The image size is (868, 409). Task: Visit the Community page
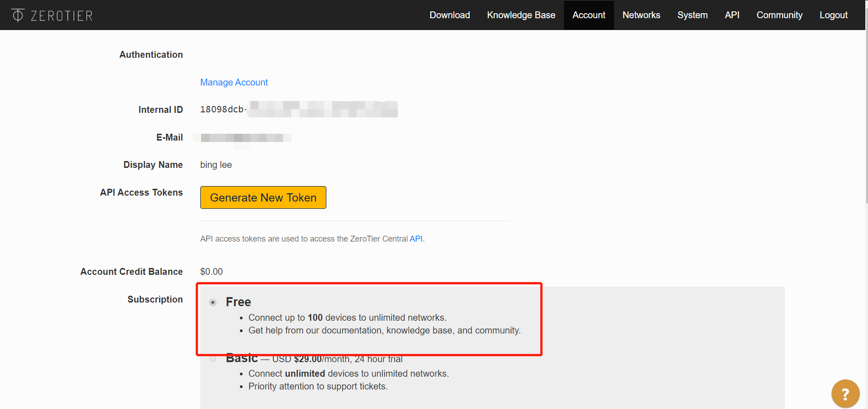click(779, 15)
